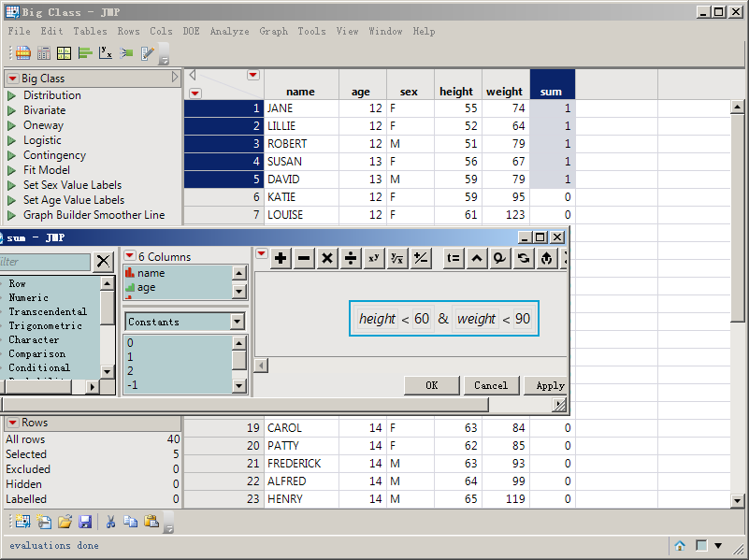Screen dimensions: 749x560
Task: Select the Comparison function group
Action: (36, 354)
